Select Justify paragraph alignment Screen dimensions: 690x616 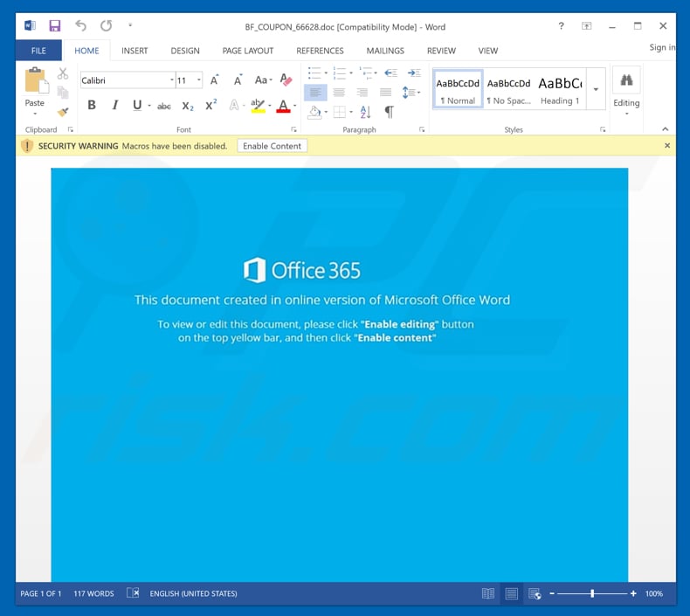385,92
